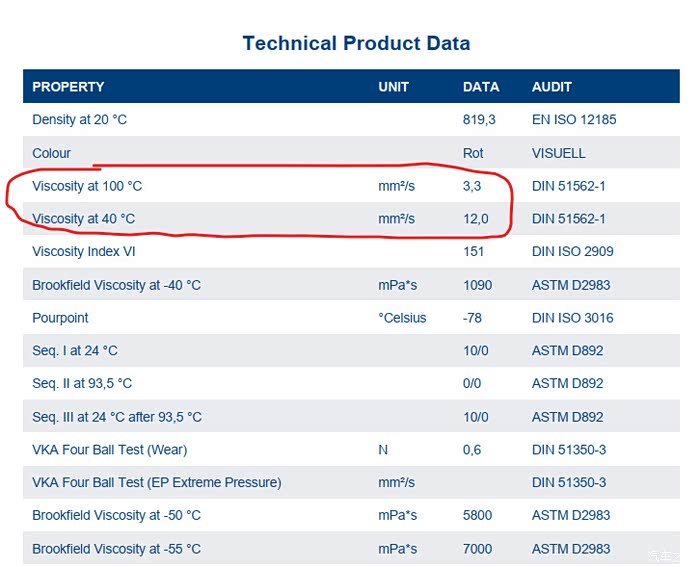Select the Density at 20 °C row label
This screenshot has width=700, height=567.
click(79, 120)
